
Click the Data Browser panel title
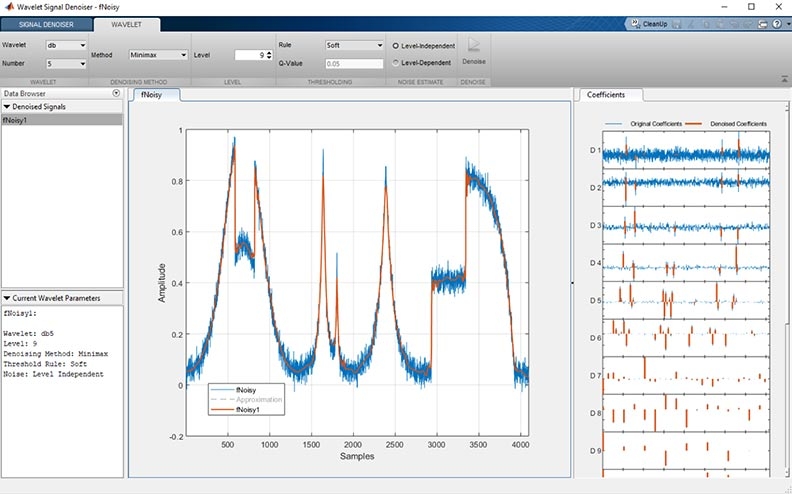click(25, 93)
